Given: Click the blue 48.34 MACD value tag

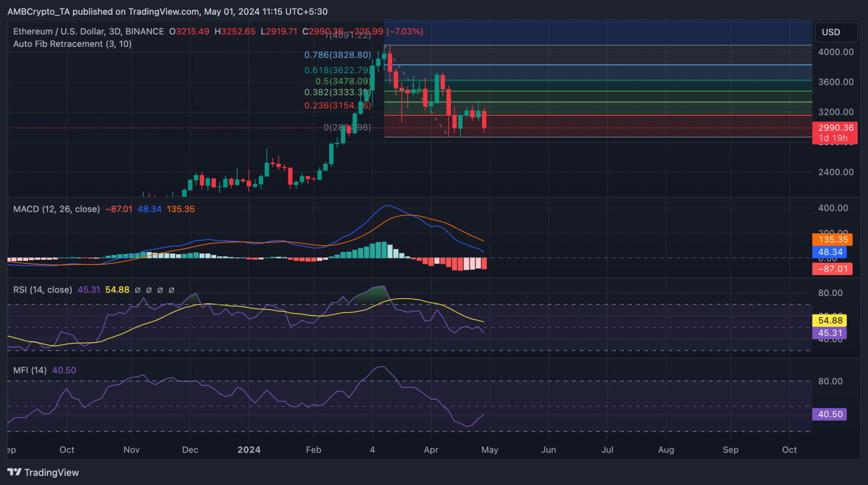Looking at the screenshot, I should [x=830, y=252].
